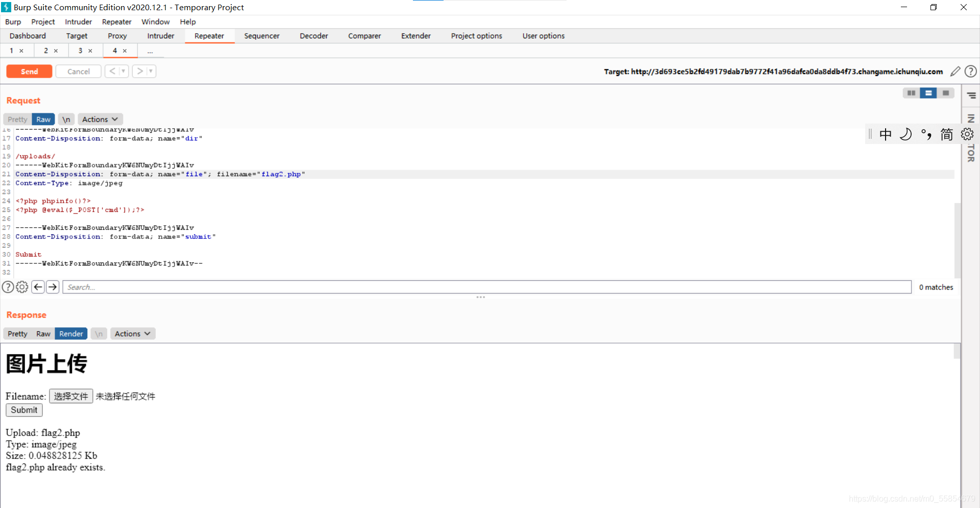Open the response Actions dropdown
The image size is (980, 508).
point(133,334)
